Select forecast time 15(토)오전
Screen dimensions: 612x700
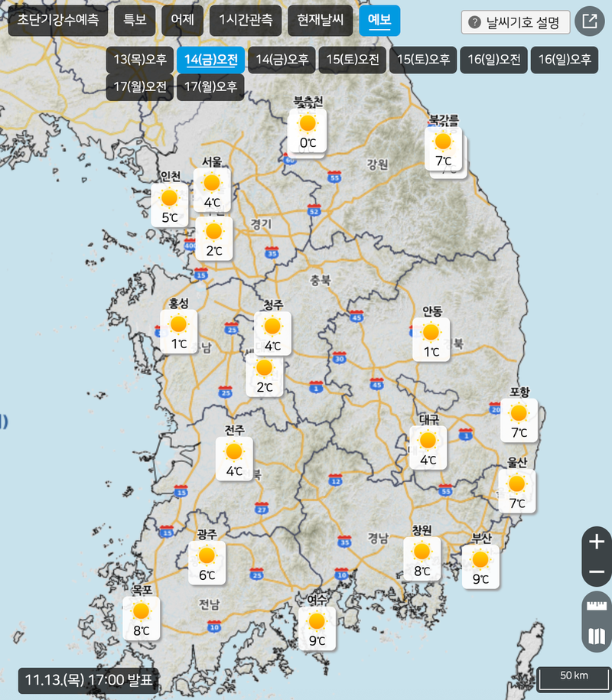click(x=353, y=60)
